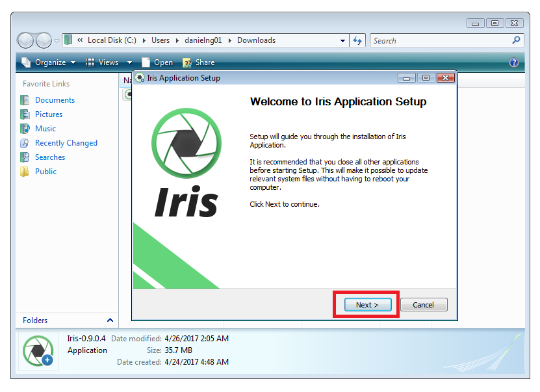Click Next to continue Iris setup

(x=368, y=305)
